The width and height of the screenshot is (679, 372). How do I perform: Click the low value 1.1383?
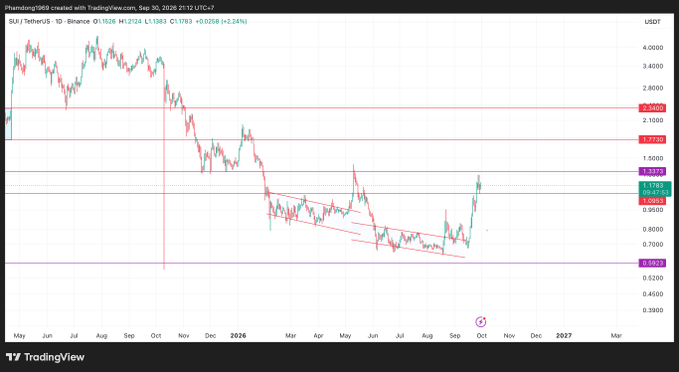click(x=158, y=21)
